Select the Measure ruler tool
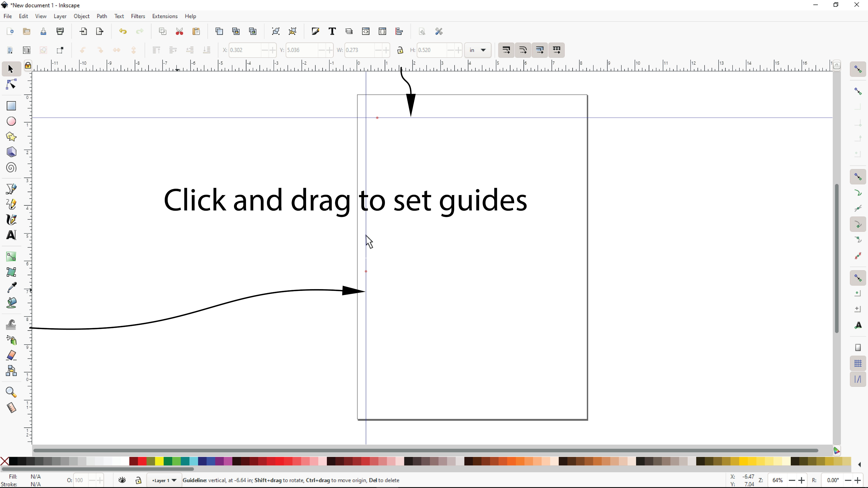 coord(11,408)
